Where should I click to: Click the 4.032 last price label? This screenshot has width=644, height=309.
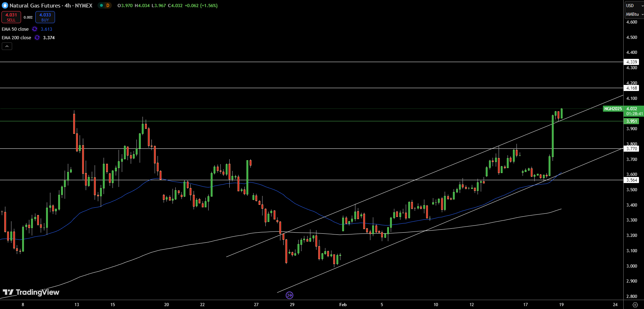[632, 109]
